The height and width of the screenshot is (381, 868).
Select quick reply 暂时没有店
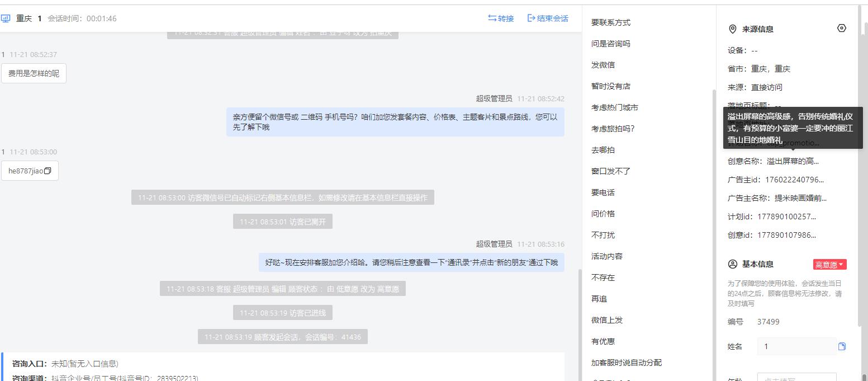tap(611, 86)
